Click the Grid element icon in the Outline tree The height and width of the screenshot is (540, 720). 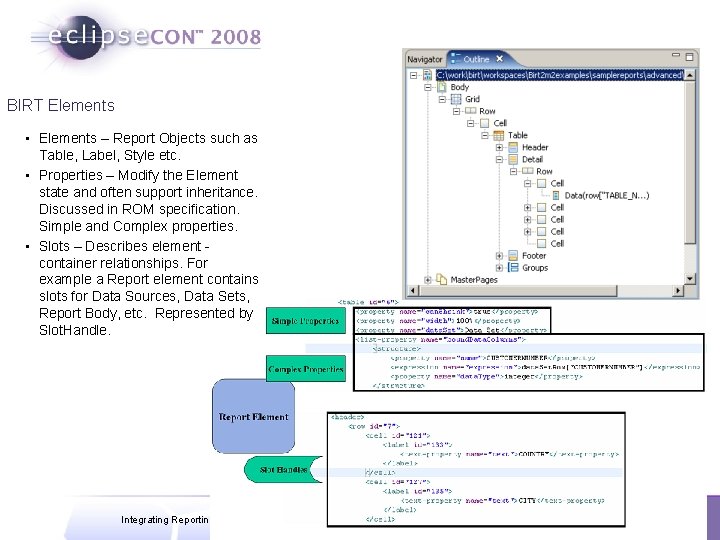pyautogui.click(x=456, y=99)
